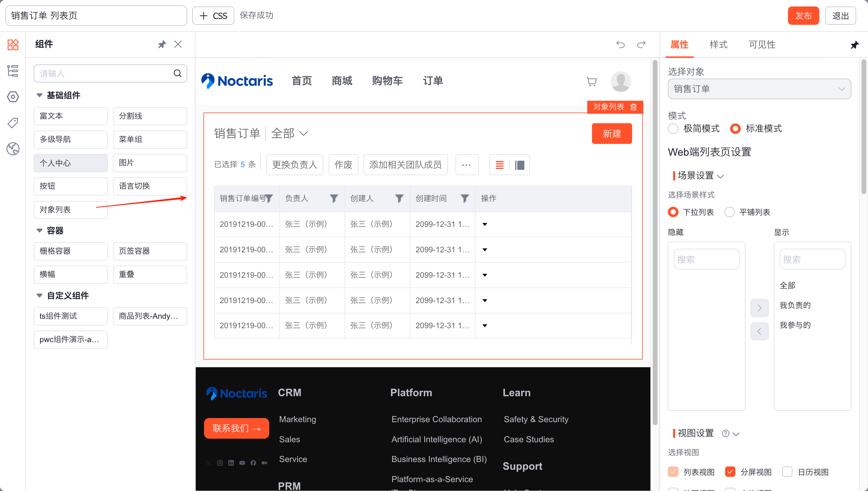Image resolution: width=868 pixels, height=491 pixels.
Task: Click the 新建 button
Action: [611, 134]
